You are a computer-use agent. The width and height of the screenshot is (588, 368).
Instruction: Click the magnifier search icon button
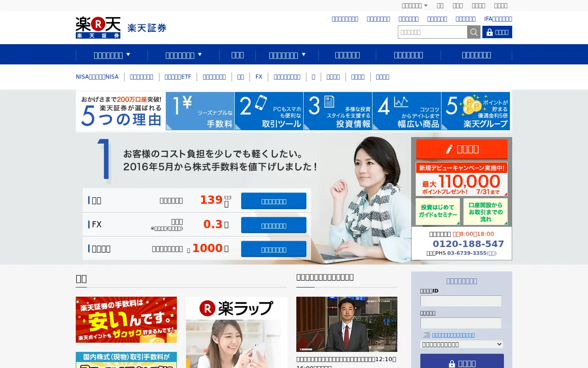pyautogui.click(x=474, y=32)
